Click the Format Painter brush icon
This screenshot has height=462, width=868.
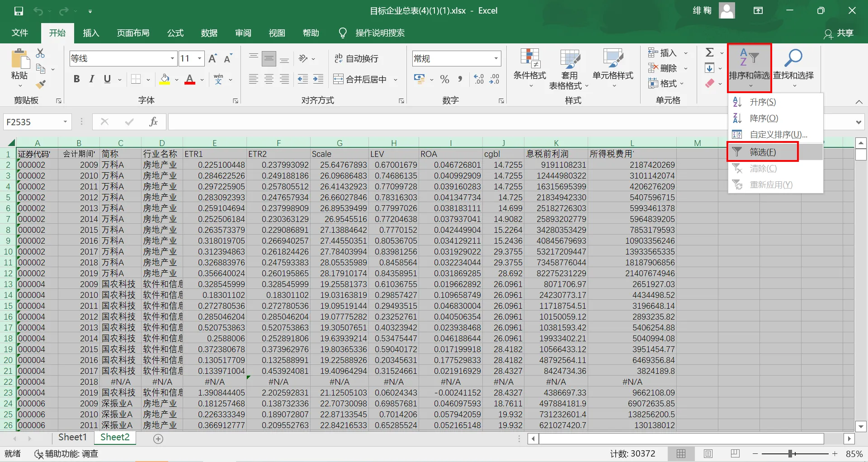41,84
